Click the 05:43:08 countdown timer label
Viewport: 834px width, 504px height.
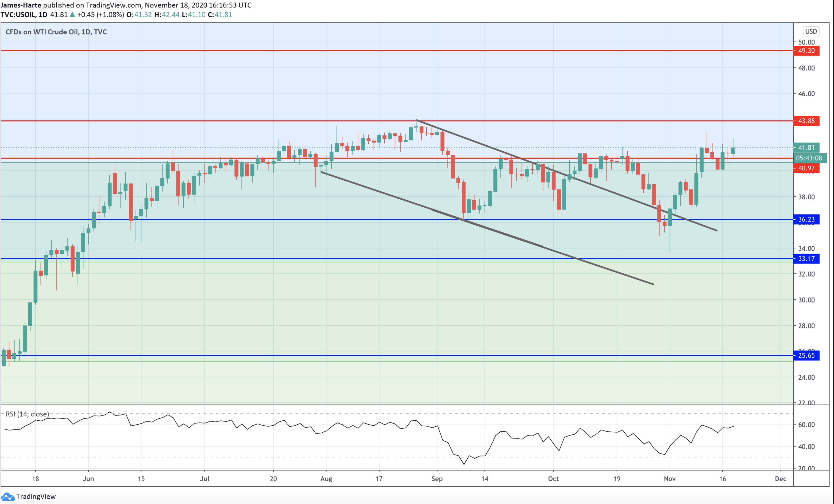pos(809,158)
